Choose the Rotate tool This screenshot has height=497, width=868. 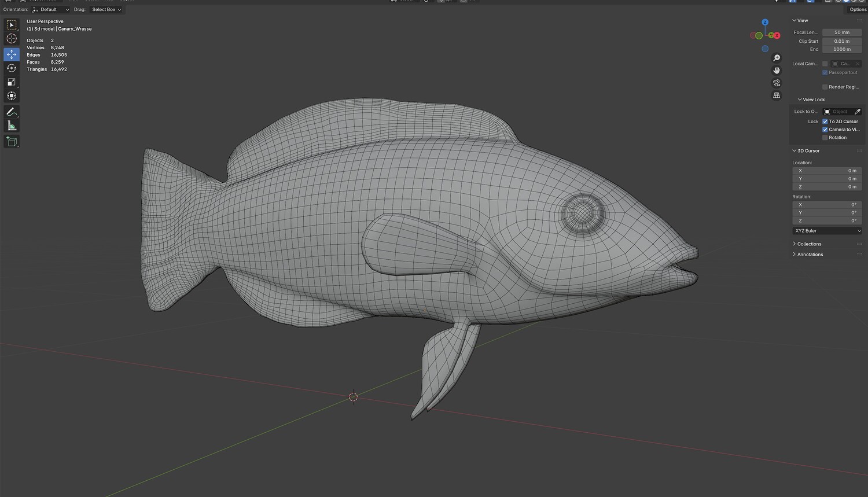pos(12,68)
